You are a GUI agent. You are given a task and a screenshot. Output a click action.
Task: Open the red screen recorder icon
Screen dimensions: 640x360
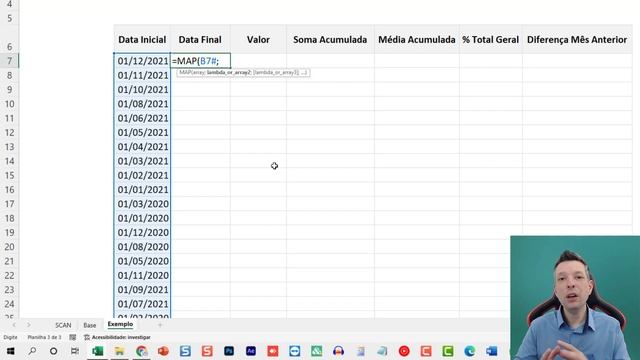[x=273, y=351]
